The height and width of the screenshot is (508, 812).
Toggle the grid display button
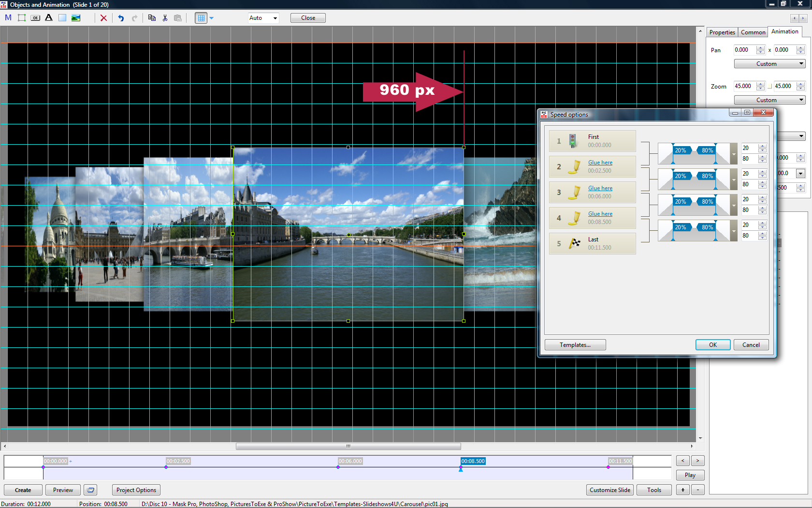pyautogui.click(x=201, y=18)
